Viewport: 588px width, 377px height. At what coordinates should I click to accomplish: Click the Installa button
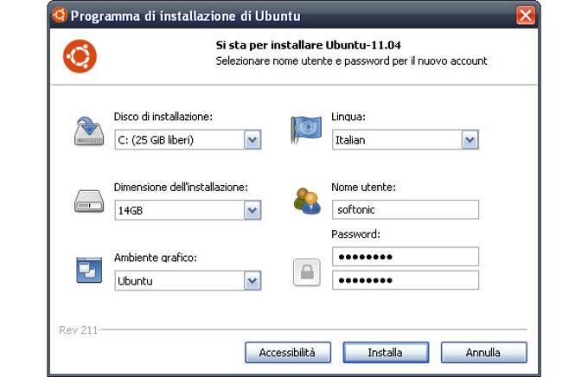click(386, 353)
